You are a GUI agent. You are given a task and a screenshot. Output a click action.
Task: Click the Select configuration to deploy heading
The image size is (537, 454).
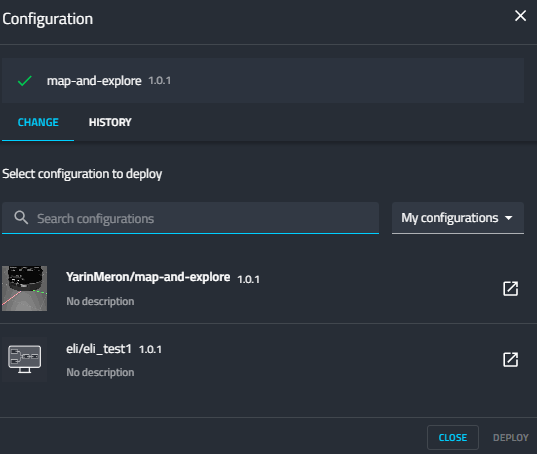point(82,174)
